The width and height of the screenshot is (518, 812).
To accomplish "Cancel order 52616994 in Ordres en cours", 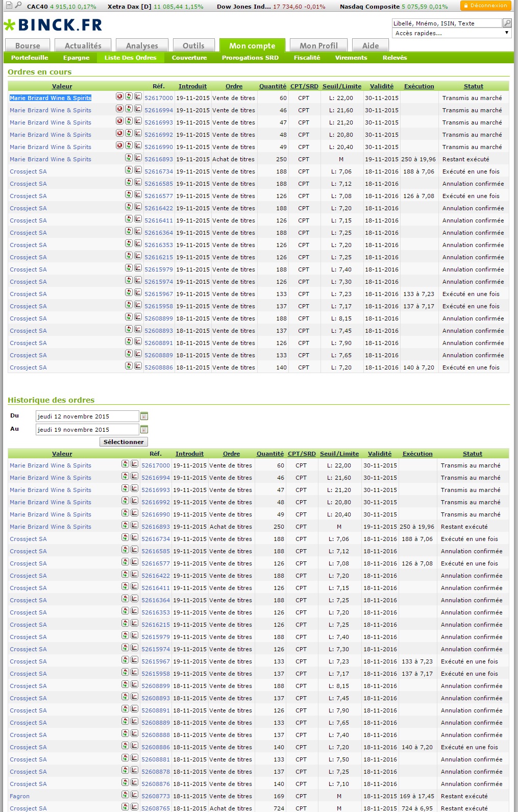I will (119, 109).
